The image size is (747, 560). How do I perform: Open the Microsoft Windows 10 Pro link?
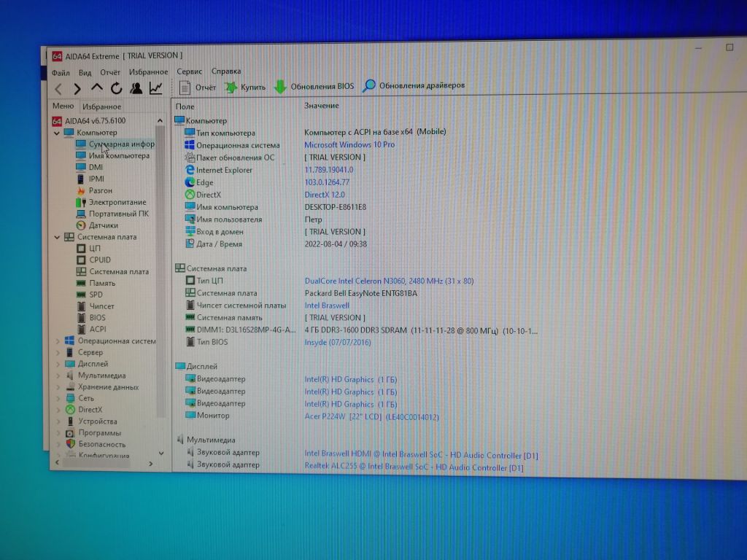(349, 145)
